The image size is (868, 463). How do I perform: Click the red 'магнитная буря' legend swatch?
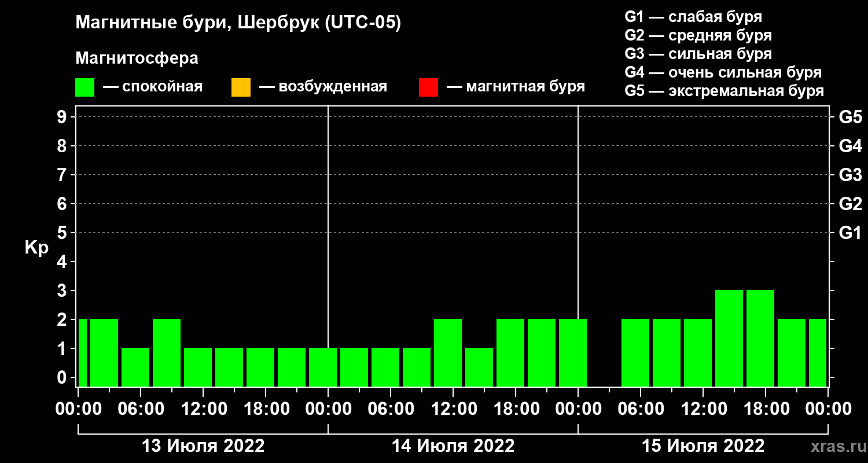[x=428, y=87]
